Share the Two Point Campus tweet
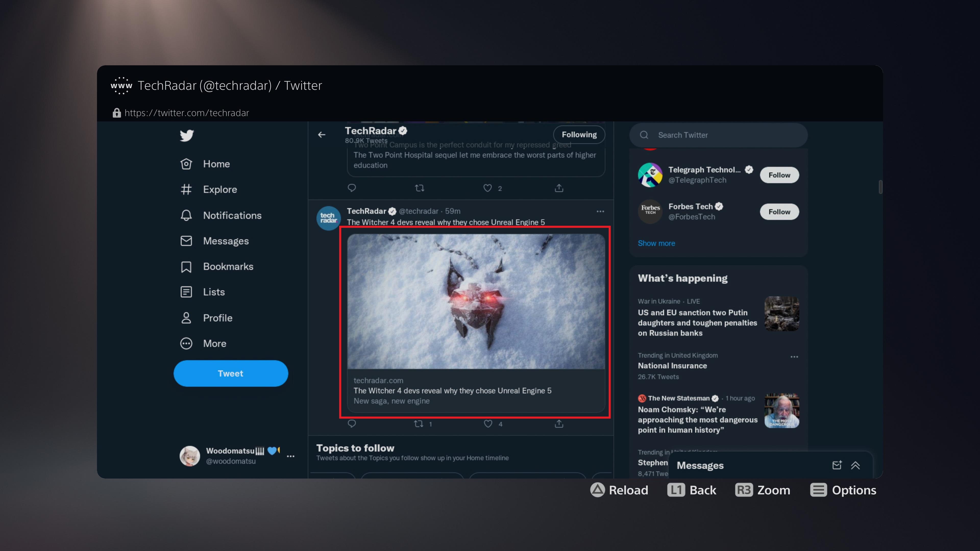 pyautogui.click(x=559, y=188)
